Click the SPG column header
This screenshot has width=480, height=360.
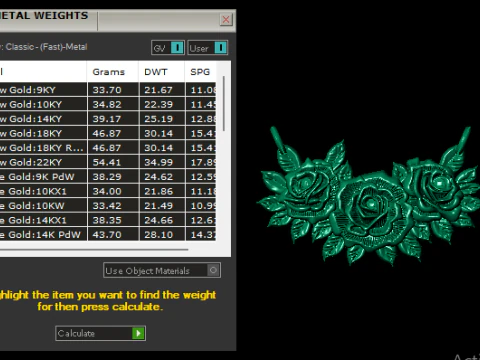coord(200,72)
